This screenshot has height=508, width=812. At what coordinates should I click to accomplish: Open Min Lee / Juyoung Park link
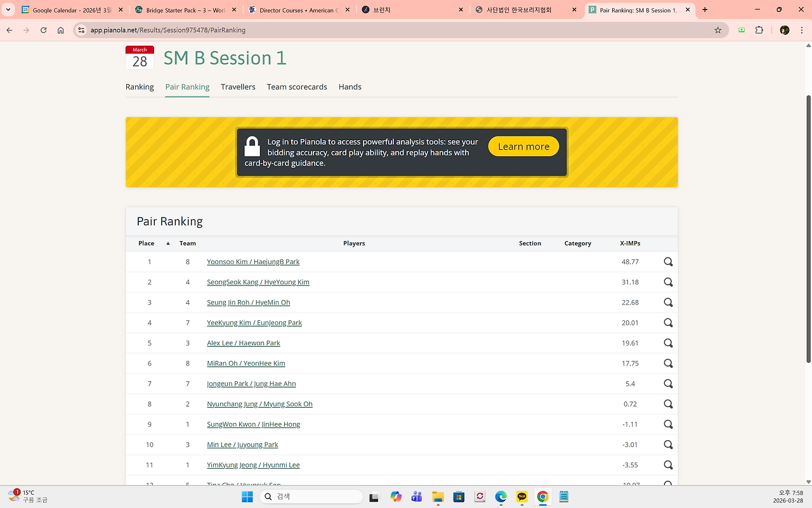[x=242, y=445]
